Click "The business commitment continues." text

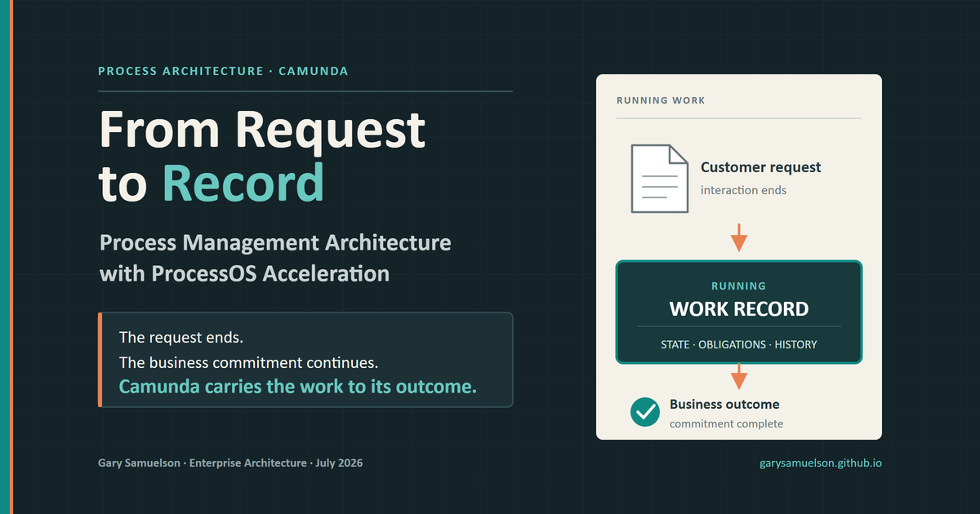pos(248,361)
